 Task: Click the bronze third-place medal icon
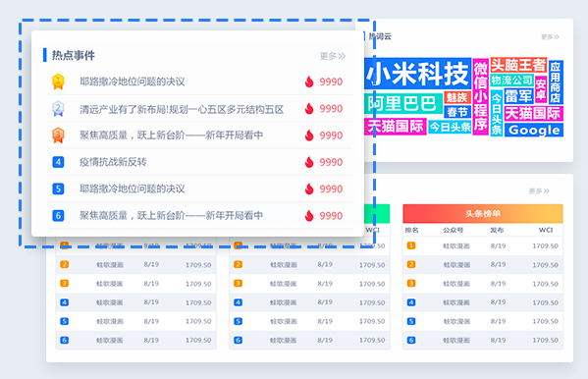(x=58, y=135)
